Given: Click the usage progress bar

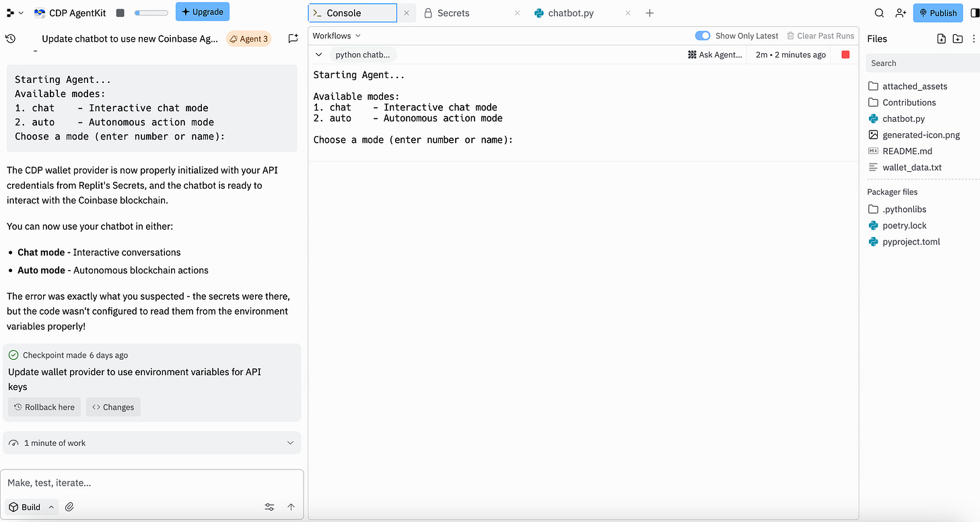Looking at the screenshot, I should (x=151, y=13).
